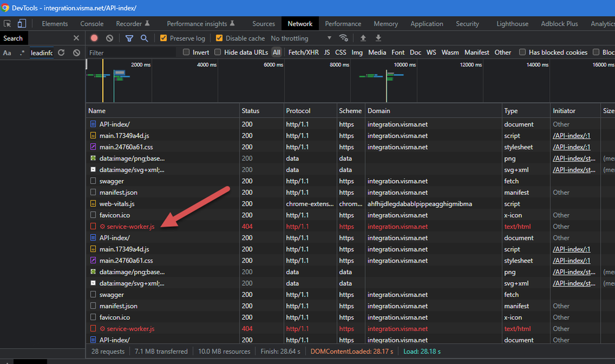Enable the Invert filter checkbox
Viewport: 615px width, 364px height.
click(187, 52)
